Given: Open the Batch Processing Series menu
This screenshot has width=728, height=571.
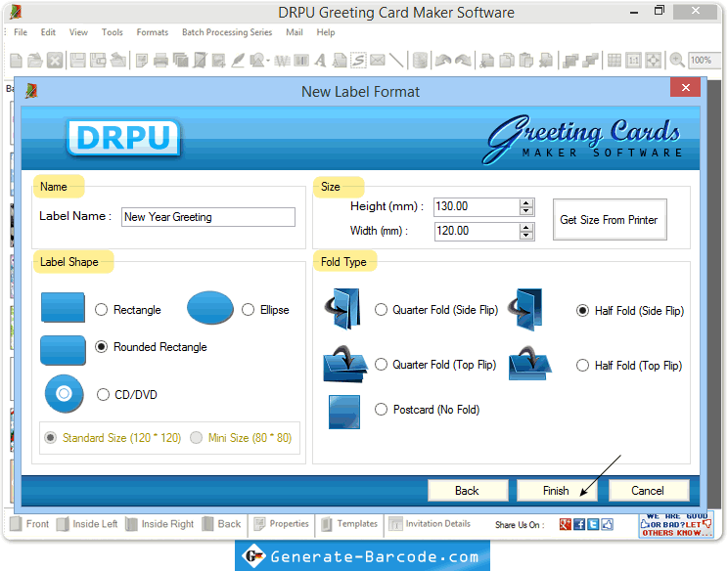Looking at the screenshot, I should (x=227, y=32).
